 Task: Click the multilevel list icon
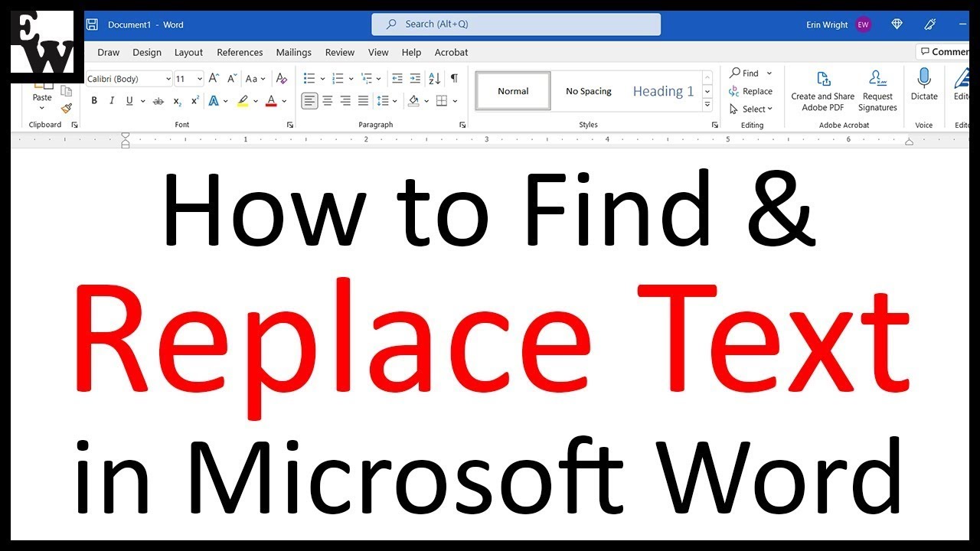[x=367, y=79]
